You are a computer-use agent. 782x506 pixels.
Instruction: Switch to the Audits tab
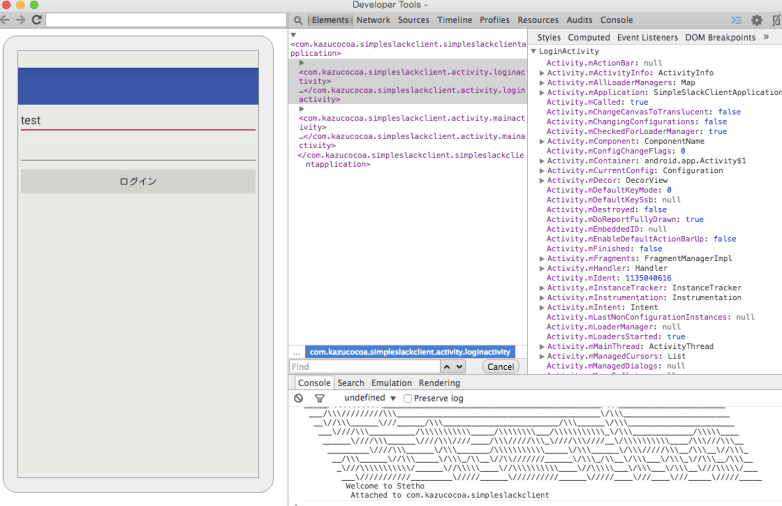pos(579,20)
